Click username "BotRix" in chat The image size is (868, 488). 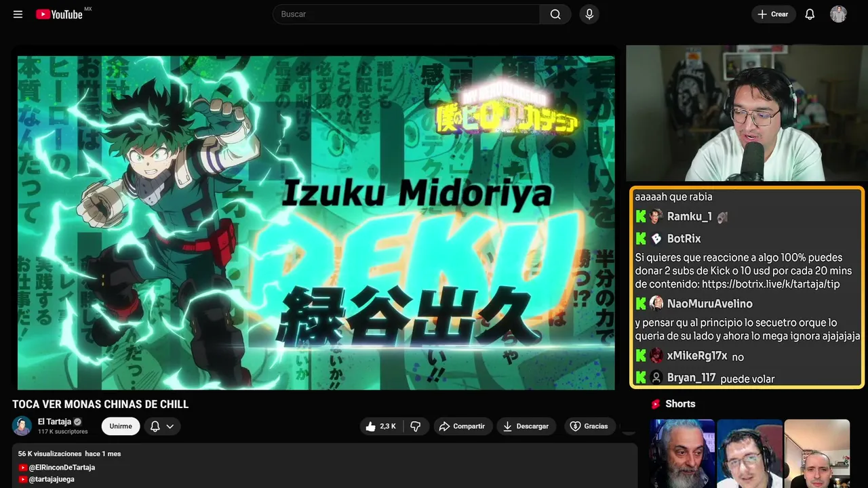coord(684,239)
